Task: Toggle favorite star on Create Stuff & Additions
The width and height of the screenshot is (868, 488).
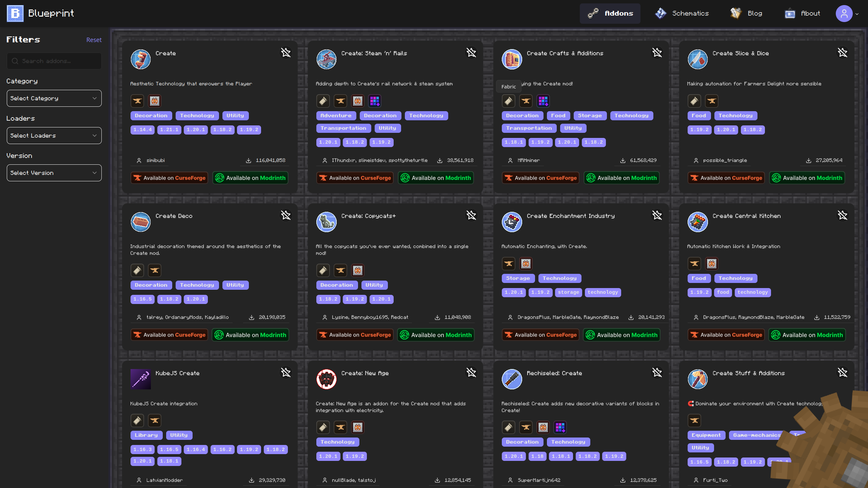Action: click(843, 372)
